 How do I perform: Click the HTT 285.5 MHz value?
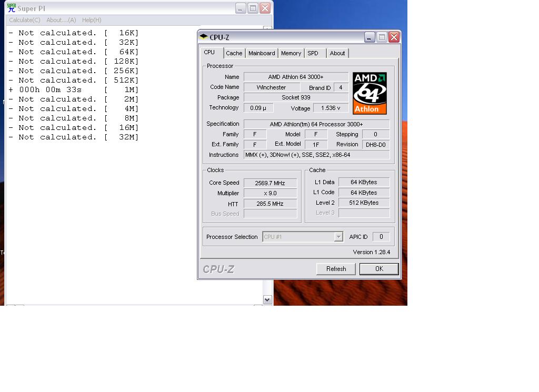(x=270, y=204)
